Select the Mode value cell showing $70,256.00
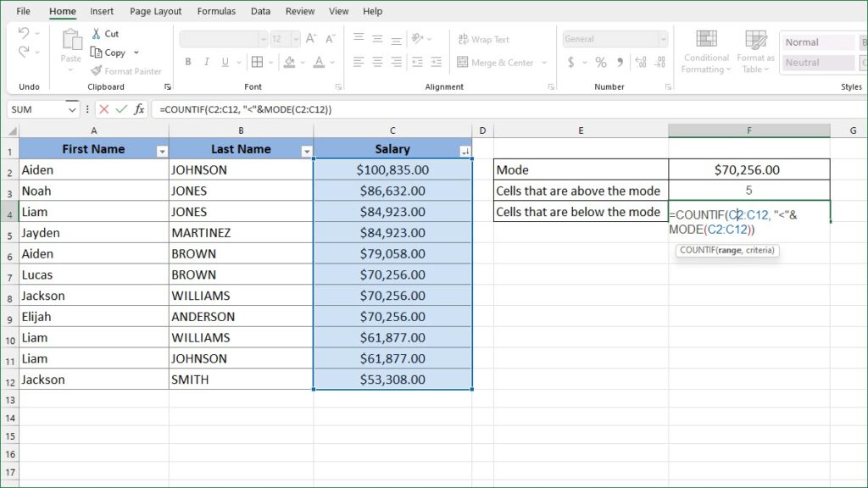868x488 pixels. [x=748, y=169]
